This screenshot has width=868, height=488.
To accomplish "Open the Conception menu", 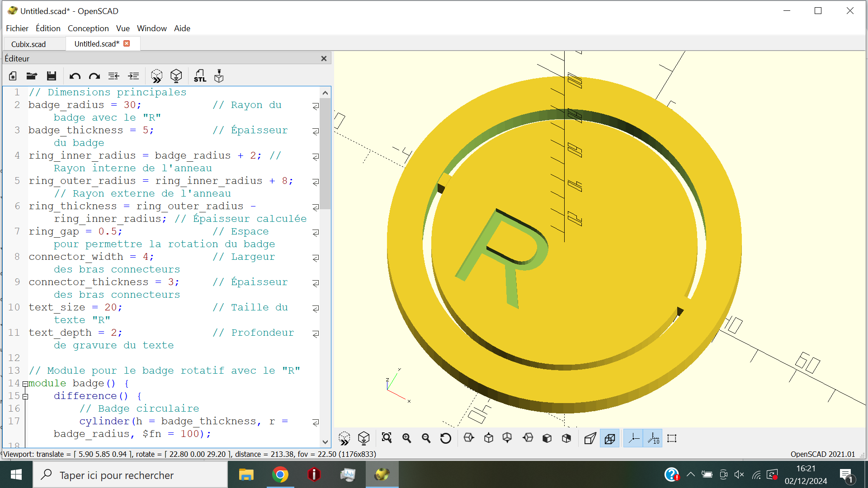I will click(x=88, y=28).
